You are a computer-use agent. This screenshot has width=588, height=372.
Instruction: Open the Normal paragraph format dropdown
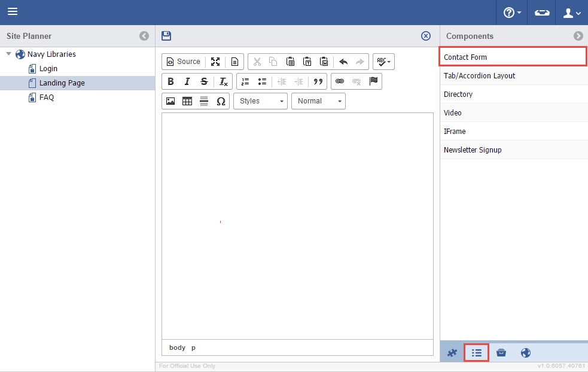pyautogui.click(x=318, y=101)
